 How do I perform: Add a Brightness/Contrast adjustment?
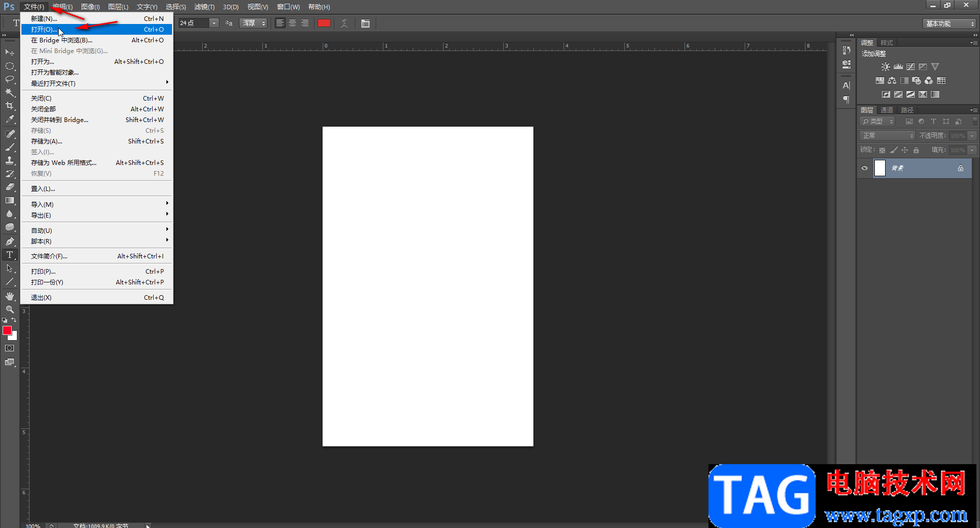coord(886,67)
